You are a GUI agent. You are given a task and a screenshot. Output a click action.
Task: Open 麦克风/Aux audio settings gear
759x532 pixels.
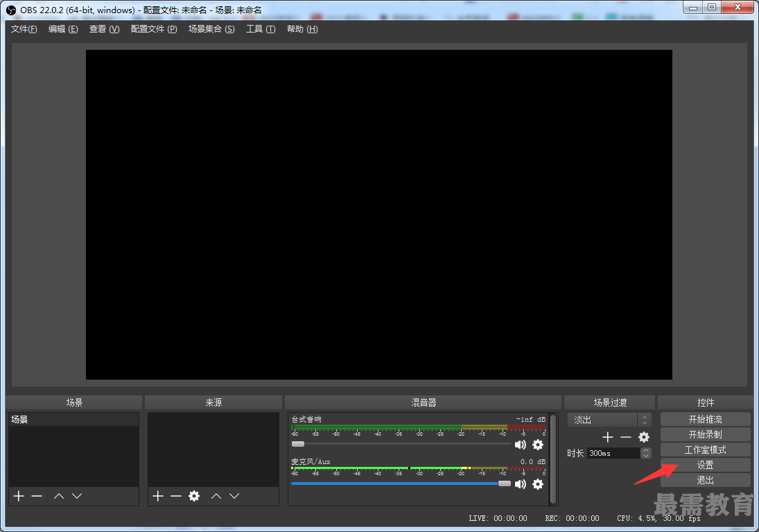pos(538,484)
